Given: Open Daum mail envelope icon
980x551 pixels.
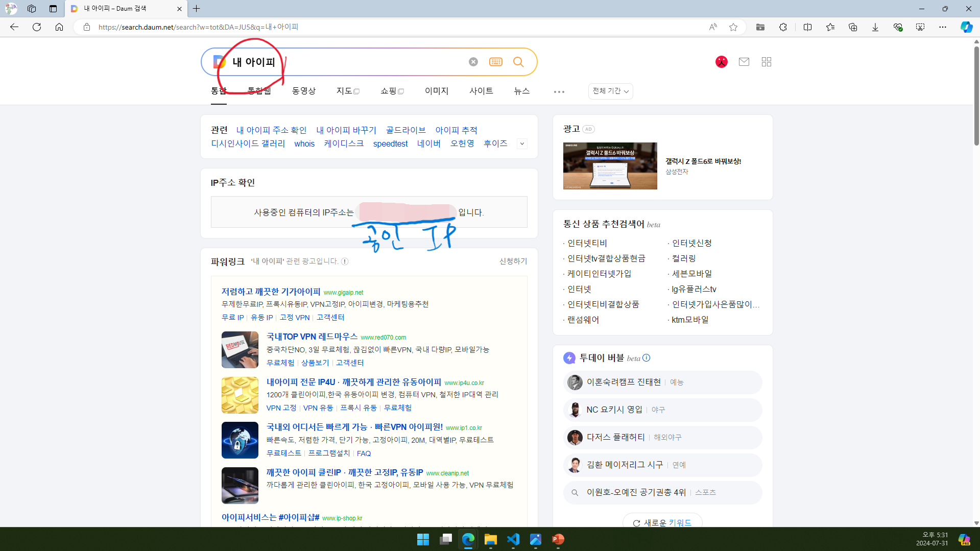Looking at the screenshot, I should click(744, 62).
